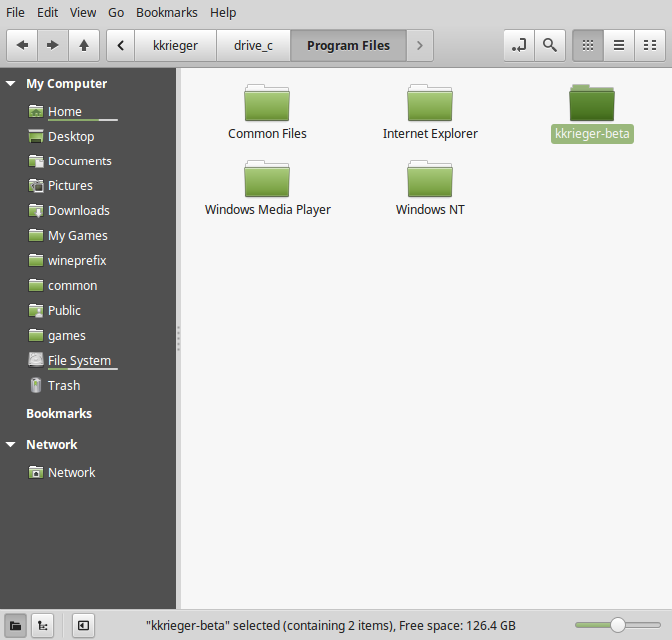Click the kkrieger-beta folder icon

pos(592,103)
